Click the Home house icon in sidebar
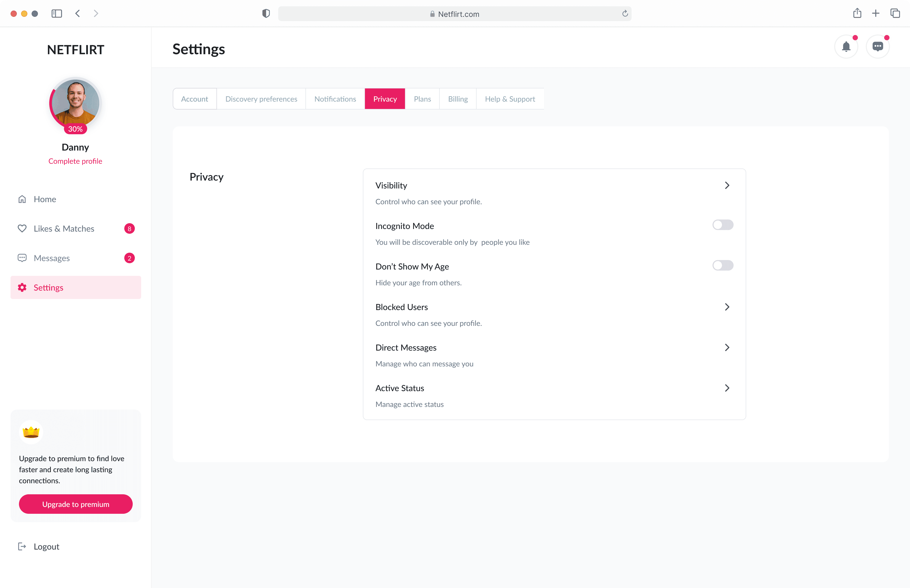This screenshot has height=588, width=910. tap(22, 199)
